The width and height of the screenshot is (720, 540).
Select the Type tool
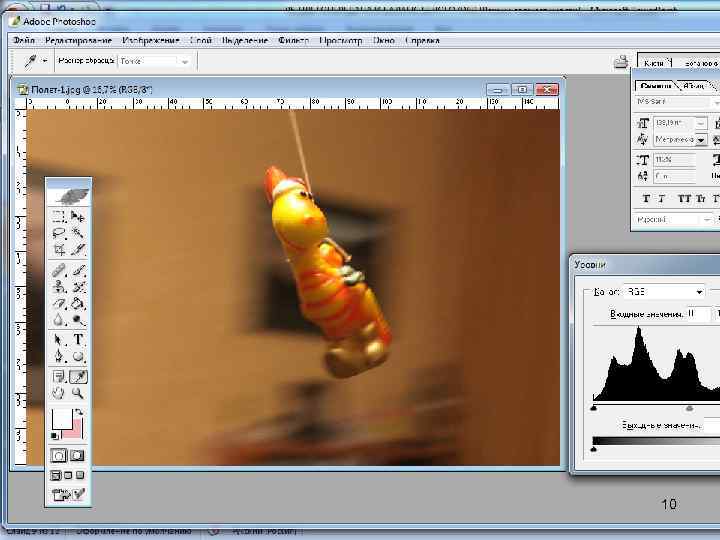point(78,340)
